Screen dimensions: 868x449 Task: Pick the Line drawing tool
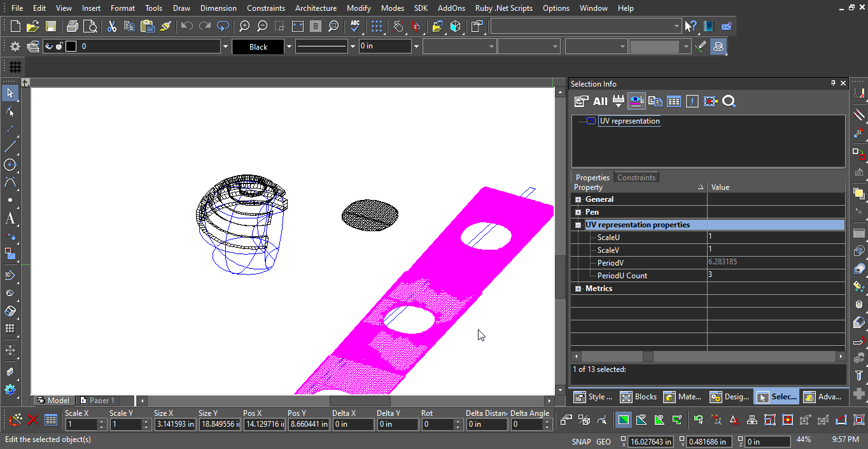click(10, 147)
